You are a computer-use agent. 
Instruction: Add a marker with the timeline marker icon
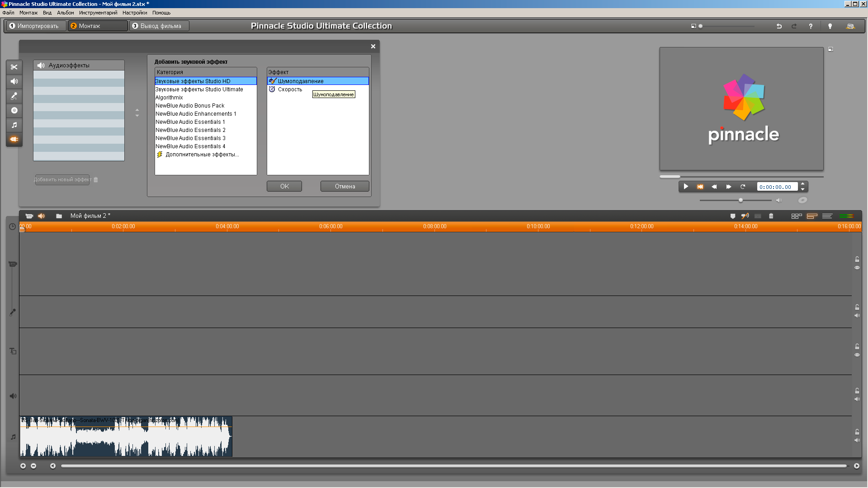point(733,216)
